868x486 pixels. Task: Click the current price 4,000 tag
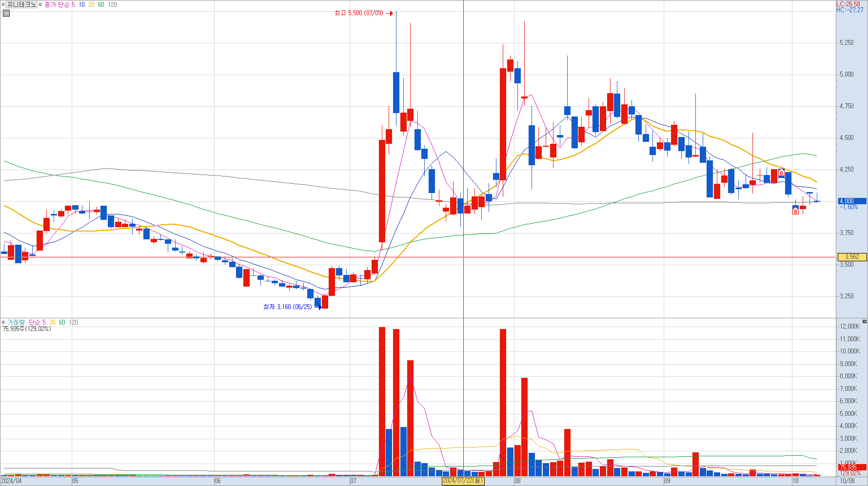852,201
